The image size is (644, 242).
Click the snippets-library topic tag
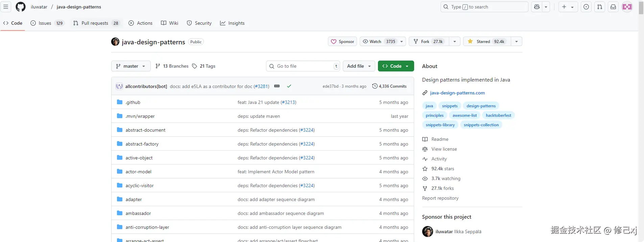(x=440, y=125)
